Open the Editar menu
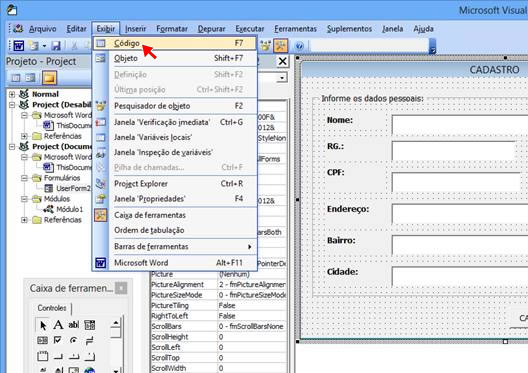 click(76, 29)
